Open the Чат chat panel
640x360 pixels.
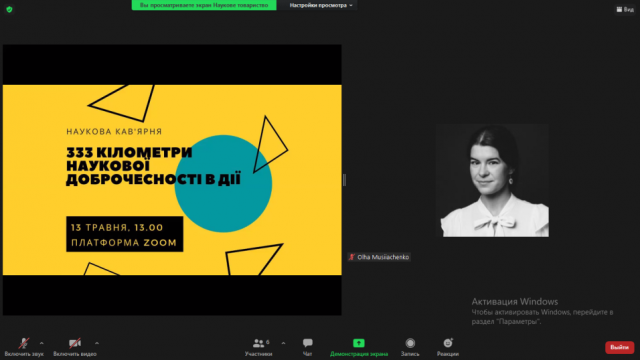tap(308, 347)
